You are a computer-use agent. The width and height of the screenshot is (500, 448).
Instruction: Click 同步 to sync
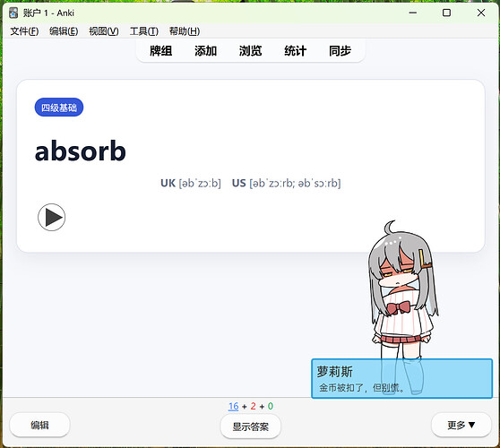click(x=340, y=51)
